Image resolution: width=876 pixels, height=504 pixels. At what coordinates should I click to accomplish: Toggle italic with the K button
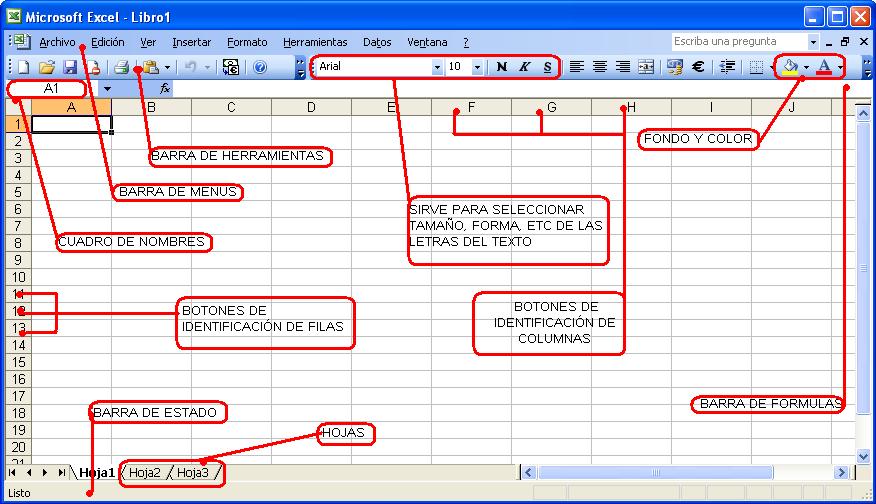pos(525,67)
